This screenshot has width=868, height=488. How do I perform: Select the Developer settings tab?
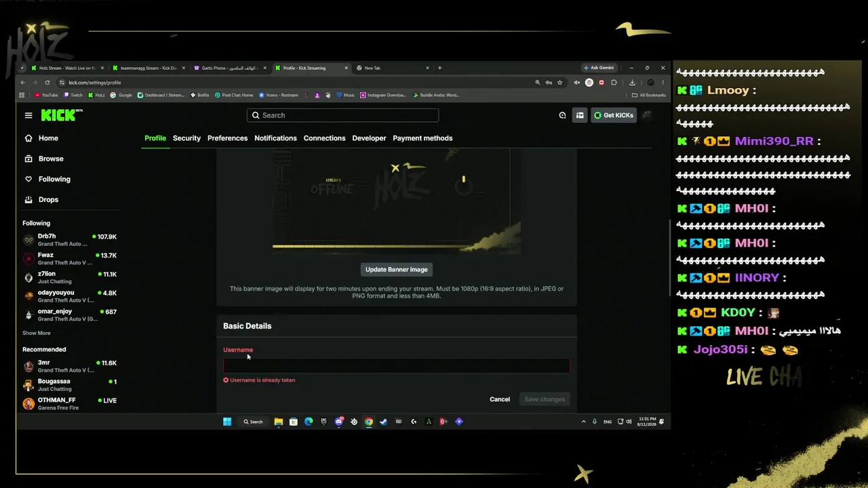[x=369, y=138]
